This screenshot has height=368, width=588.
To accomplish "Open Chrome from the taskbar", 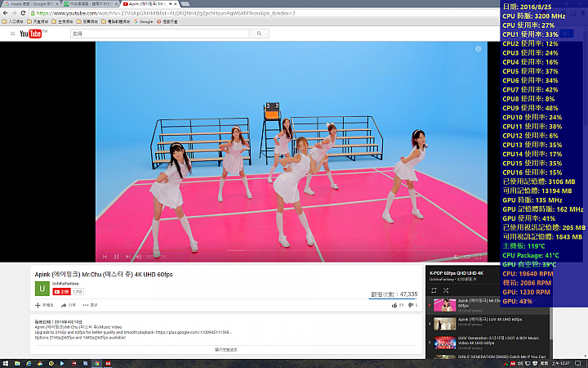I will tap(96, 363).
